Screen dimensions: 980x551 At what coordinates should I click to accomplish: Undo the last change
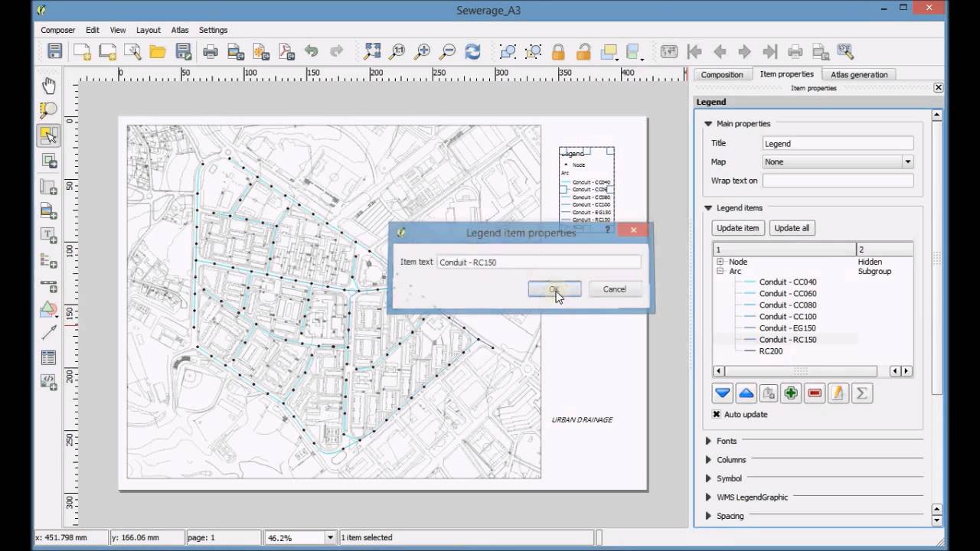click(x=312, y=51)
